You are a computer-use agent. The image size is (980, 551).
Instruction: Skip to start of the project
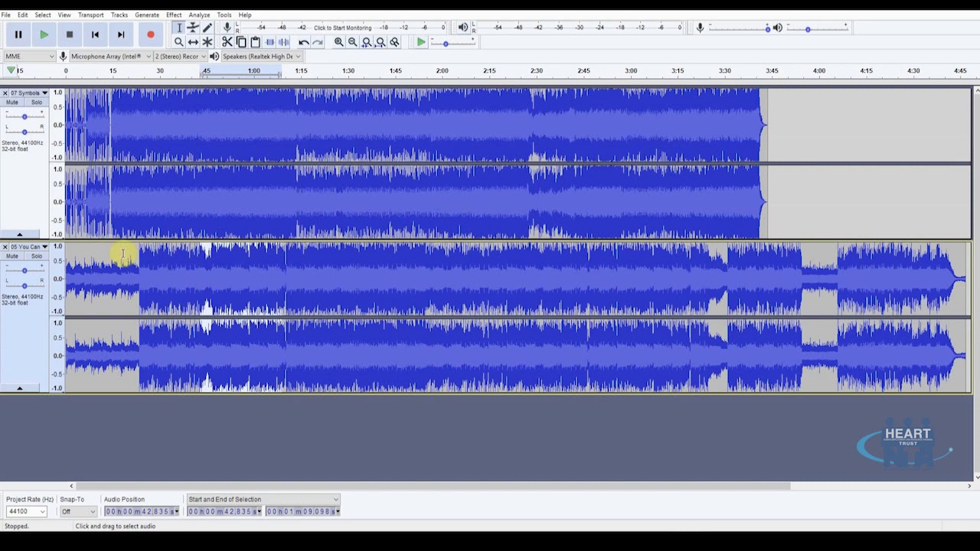pos(95,34)
